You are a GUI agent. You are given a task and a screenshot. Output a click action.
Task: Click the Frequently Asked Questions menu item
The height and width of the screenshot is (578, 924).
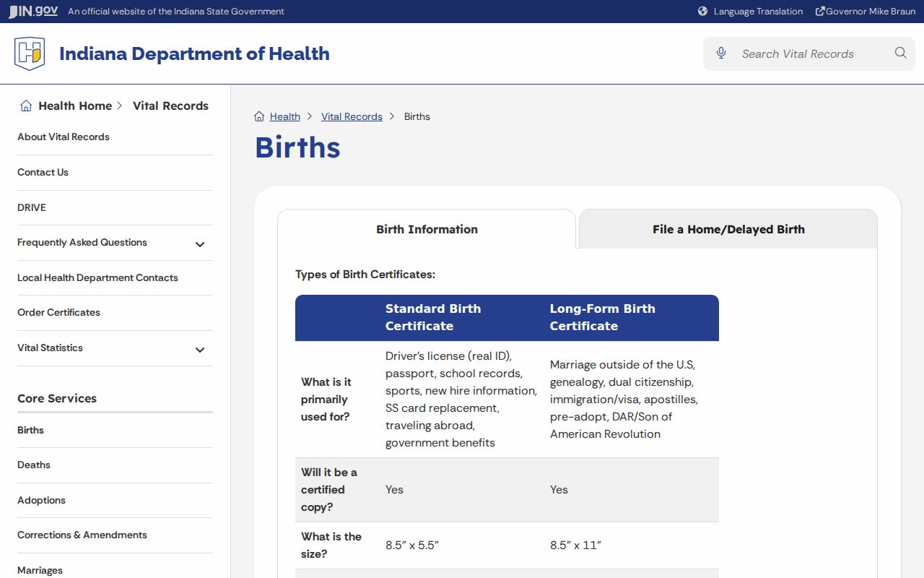[x=82, y=242]
